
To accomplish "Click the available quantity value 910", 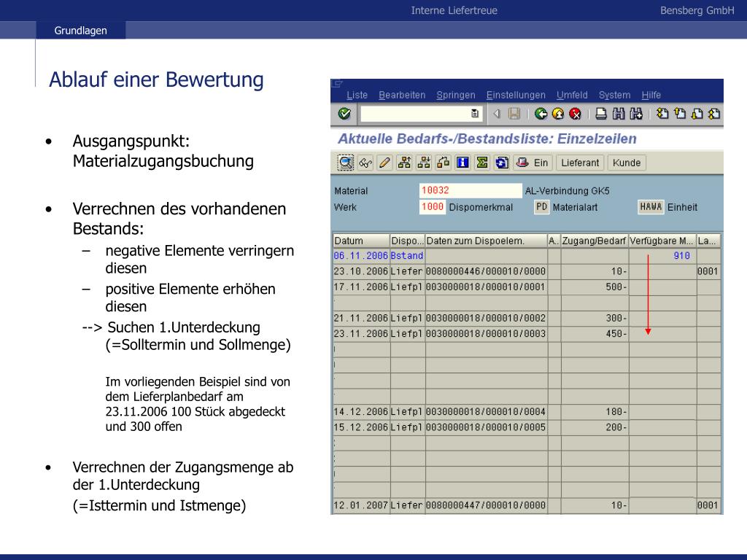I will tap(682, 256).
